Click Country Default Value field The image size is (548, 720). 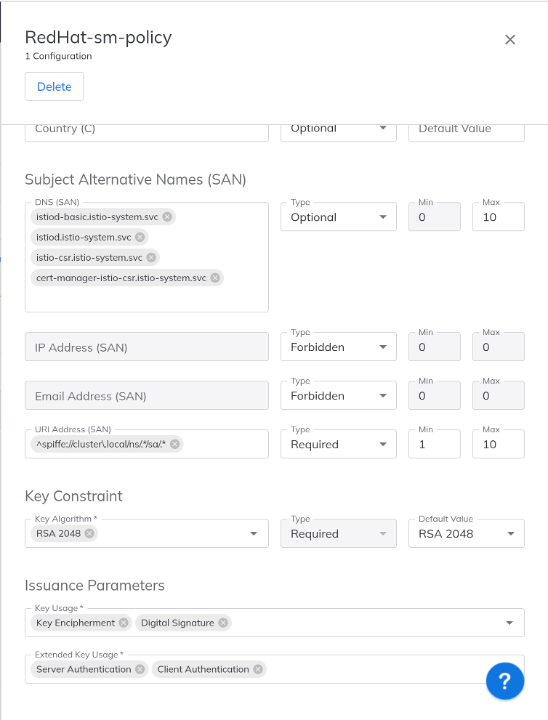tap(466, 131)
